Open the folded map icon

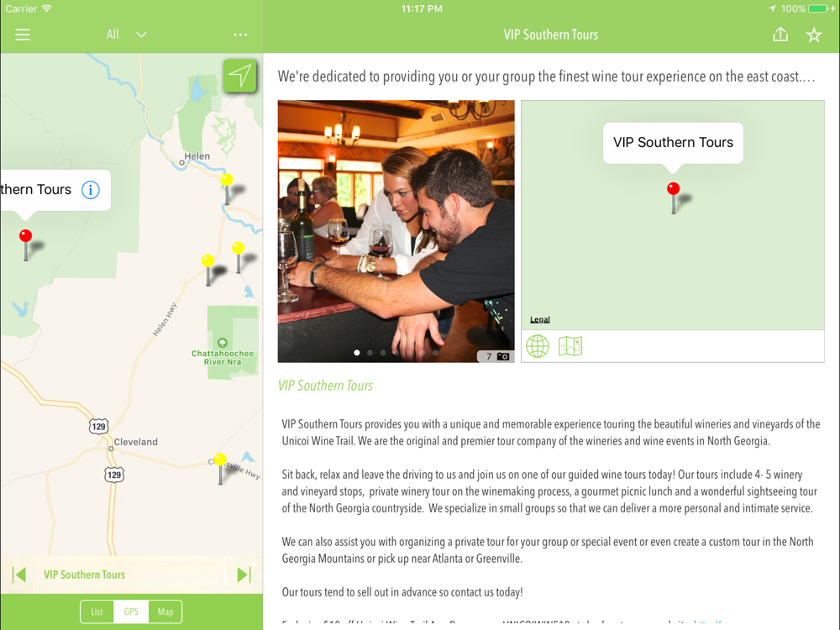point(570,346)
